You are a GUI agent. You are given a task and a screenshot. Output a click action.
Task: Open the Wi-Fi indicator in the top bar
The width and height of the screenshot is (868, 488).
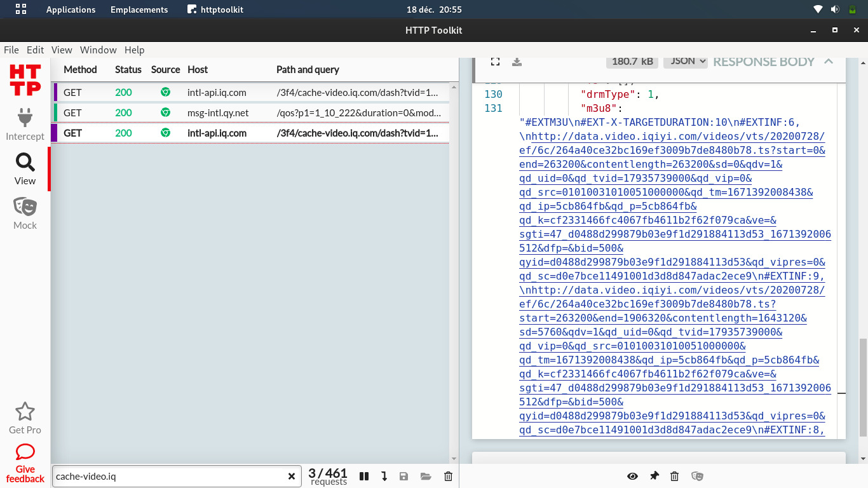pos(818,10)
